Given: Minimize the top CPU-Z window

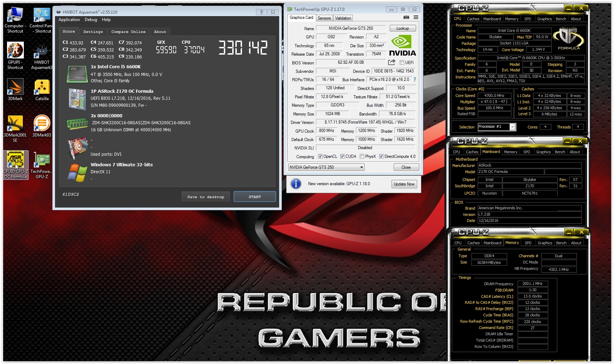Looking at the screenshot, I should (568, 8).
